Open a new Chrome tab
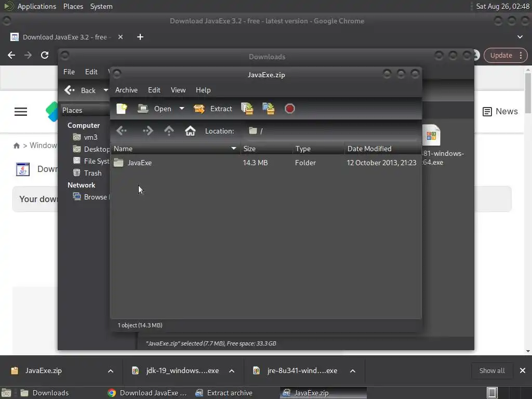Screen dimensions: 532x399 (140, 37)
